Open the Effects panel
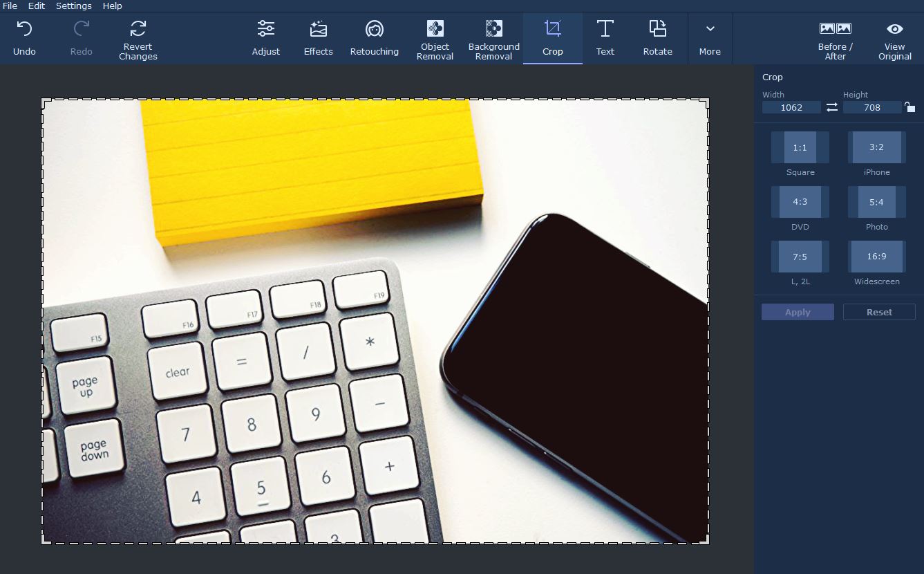The height and width of the screenshot is (574, 924). tap(318, 38)
